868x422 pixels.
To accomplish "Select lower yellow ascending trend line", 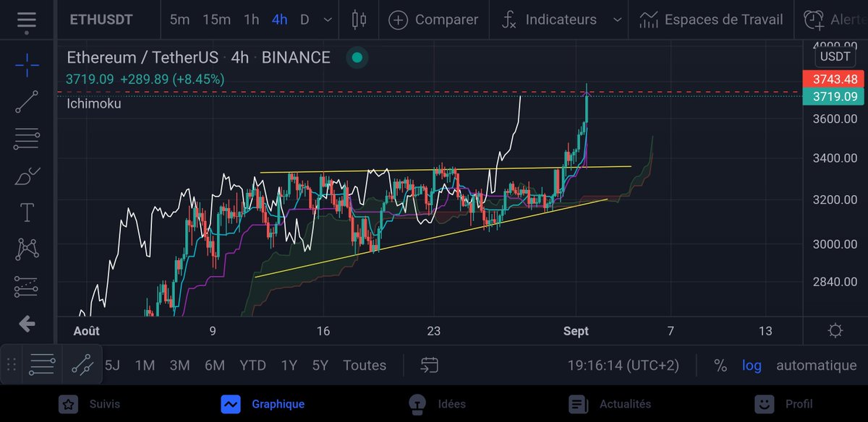I will pyautogui.click(x=430, y=238).
